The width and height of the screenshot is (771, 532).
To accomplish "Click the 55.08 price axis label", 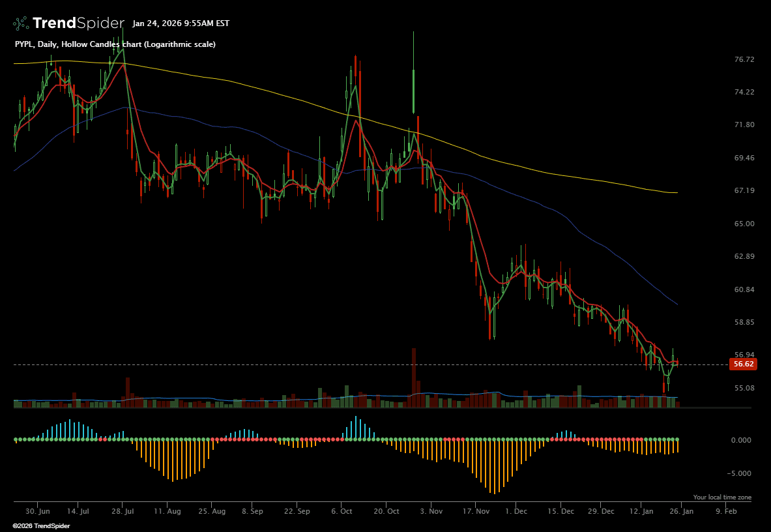I will pos(744,388).
